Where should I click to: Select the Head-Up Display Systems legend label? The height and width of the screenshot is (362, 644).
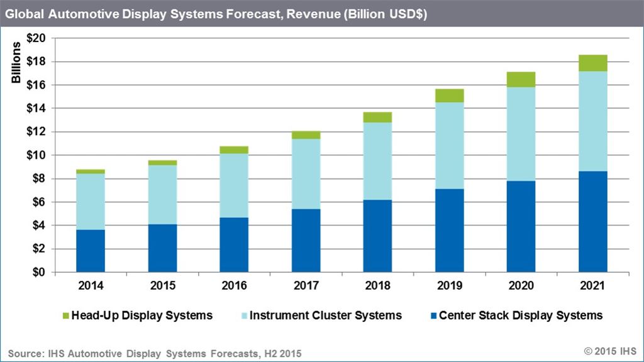(x=142, y=315)
